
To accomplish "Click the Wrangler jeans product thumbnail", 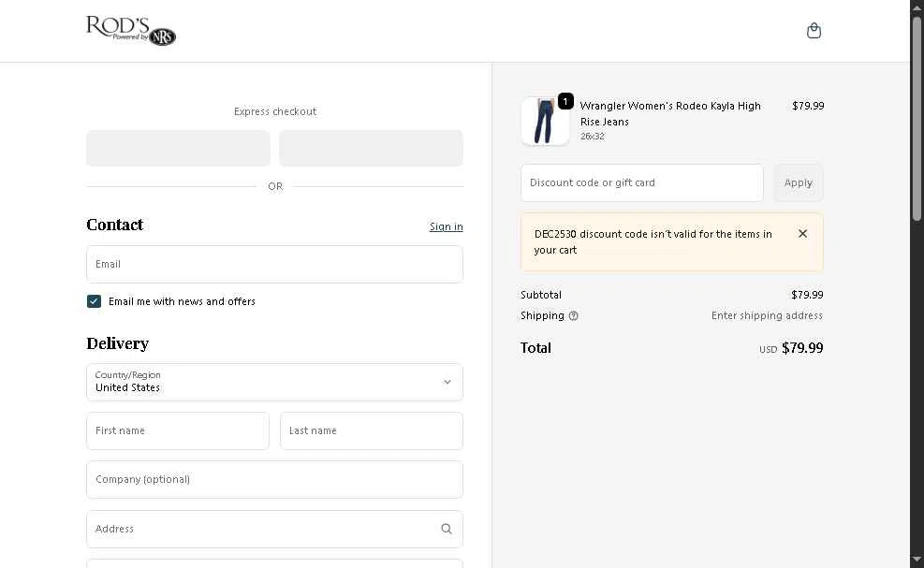I will click(545, 122).
